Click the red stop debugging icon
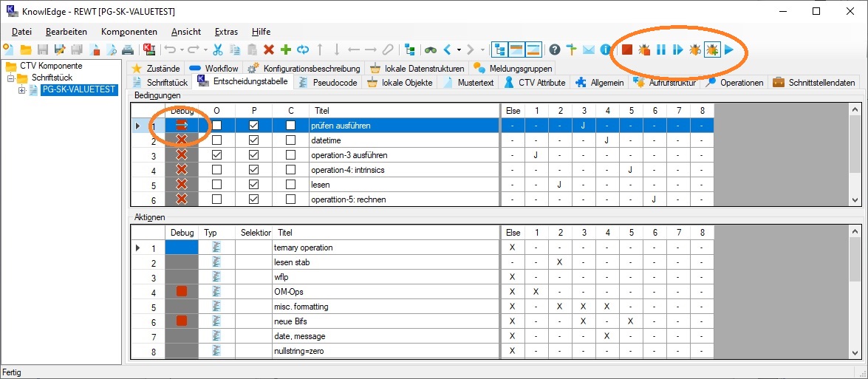868x379 pixels. (626, 49)
